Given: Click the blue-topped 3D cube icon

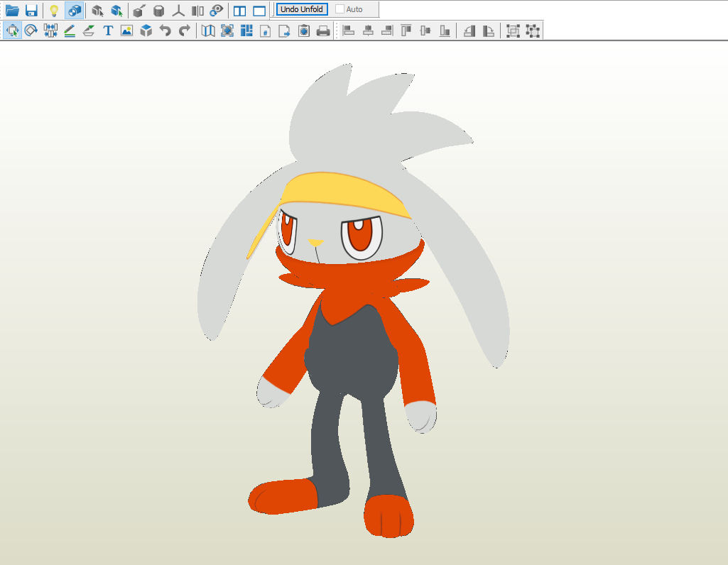Looking at the screenshot, I should pos(146,31).
